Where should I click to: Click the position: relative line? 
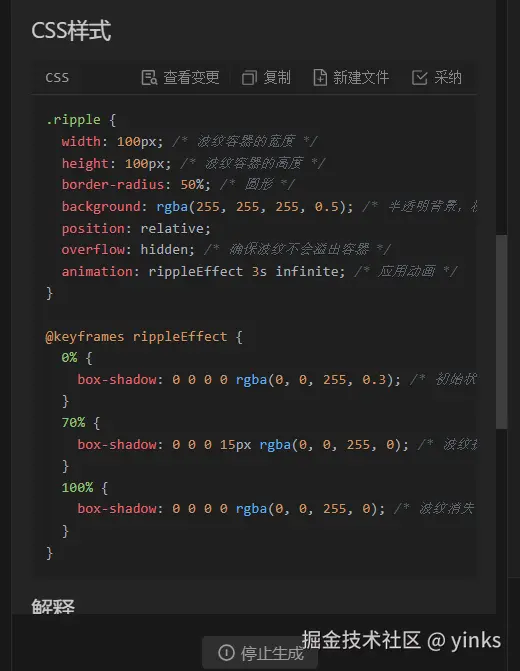click(x=136, y=228)
